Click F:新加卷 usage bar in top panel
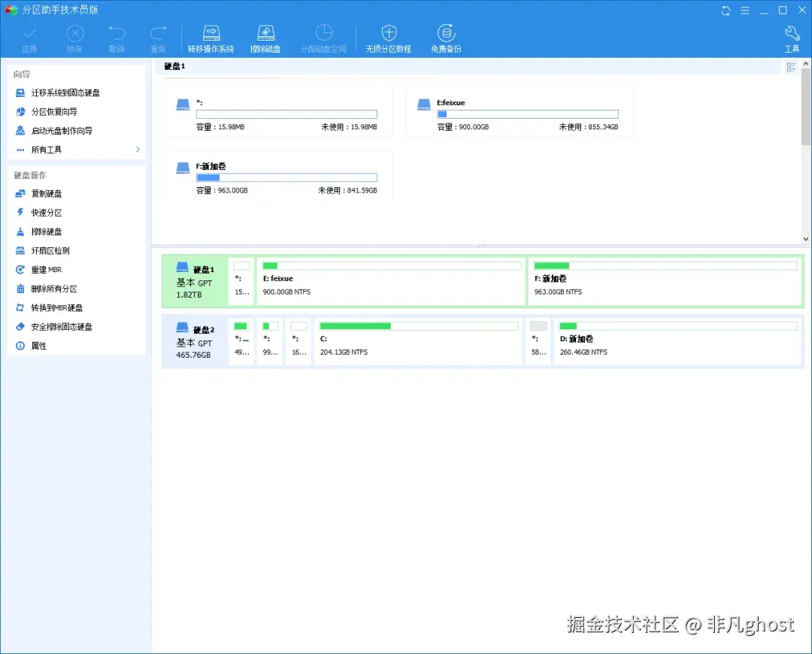 [x=286, y=177]
